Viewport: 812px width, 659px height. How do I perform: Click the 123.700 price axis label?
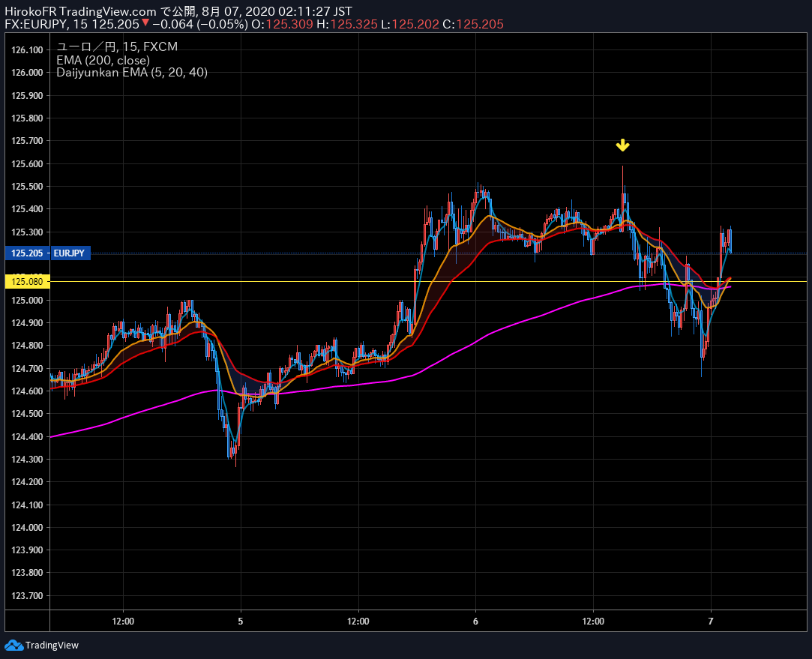27,596
